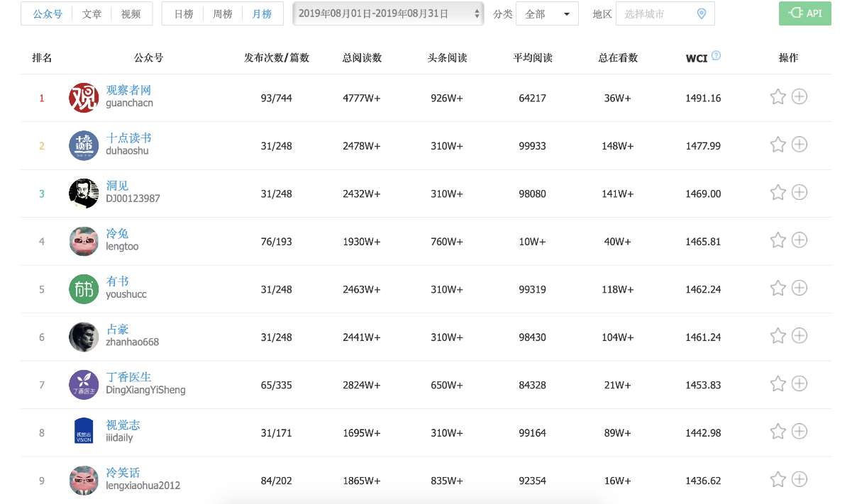The image size is (852, 504).
Task: Click the WCI column header
Action: pos(697,58)
